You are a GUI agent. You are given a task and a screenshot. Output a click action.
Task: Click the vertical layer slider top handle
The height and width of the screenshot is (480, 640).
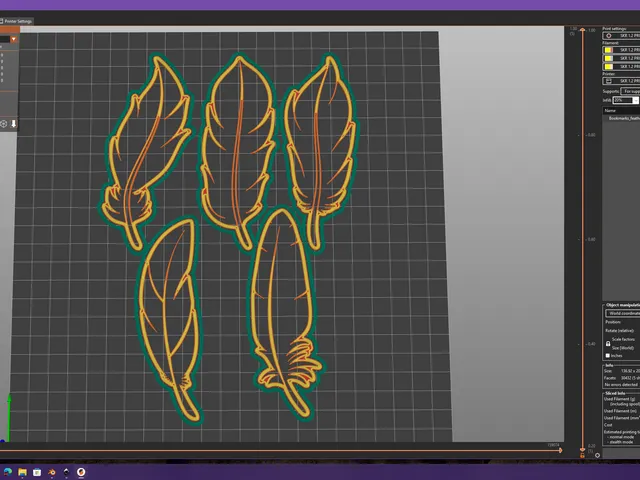[x=582, y=30]
